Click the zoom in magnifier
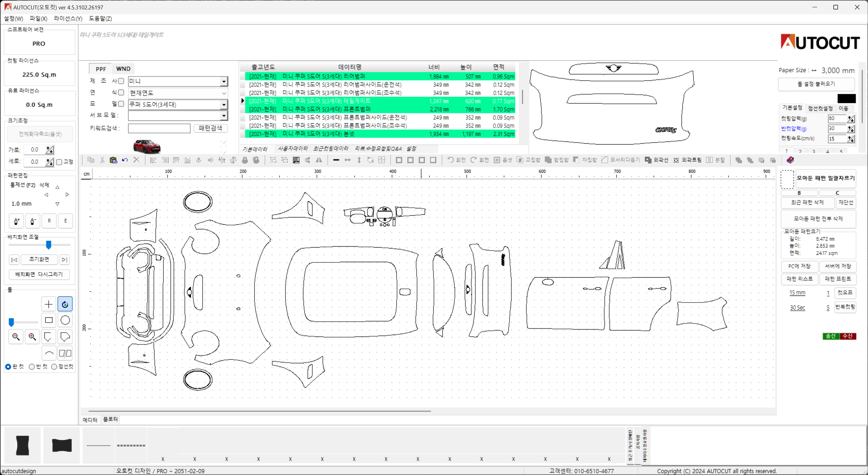This screenshot has width=868, height=475. pyautogui.click(x=32, y=337)
